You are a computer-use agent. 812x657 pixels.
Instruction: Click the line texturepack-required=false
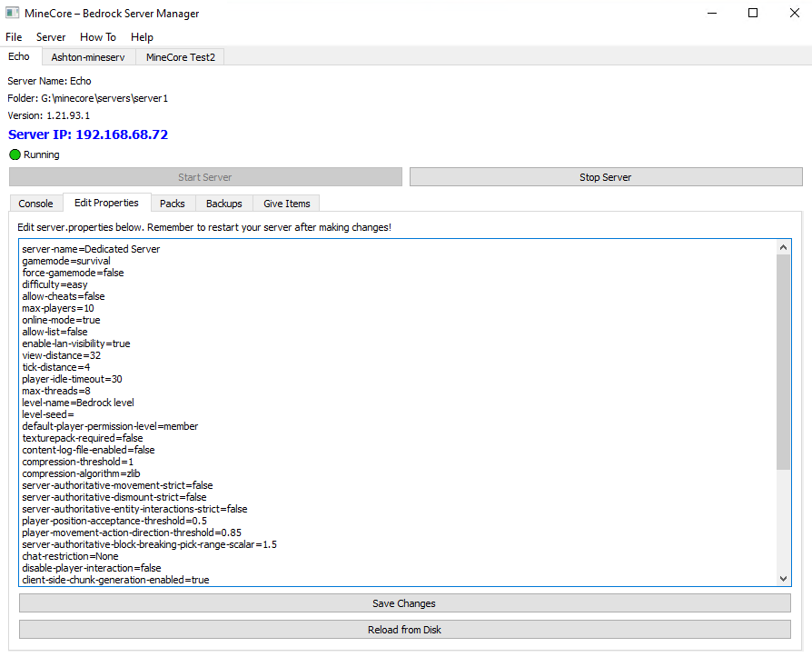[x=83, y=438]
